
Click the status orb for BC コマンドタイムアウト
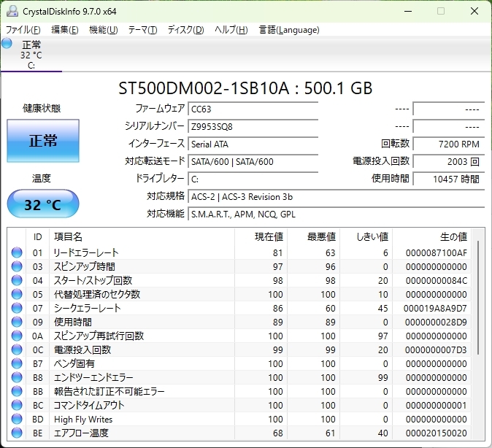[17, 405]
